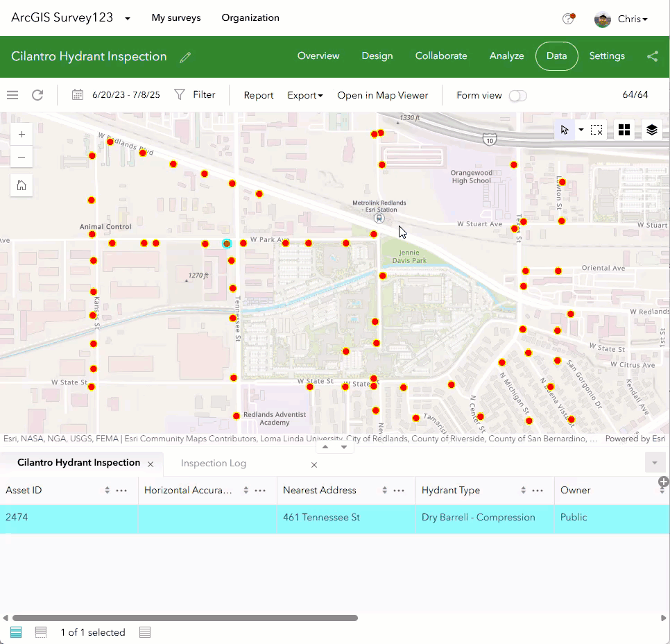Open the date range calendar picker
The width and height of the screenshot is (670, 644).
(x=78, y=94)
